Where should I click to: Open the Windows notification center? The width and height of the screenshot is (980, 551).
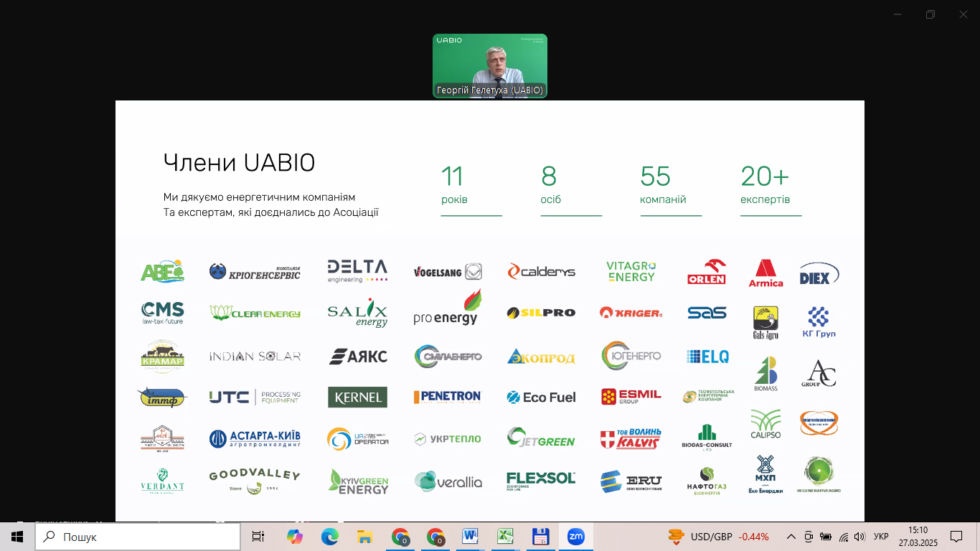coord(956,537)
